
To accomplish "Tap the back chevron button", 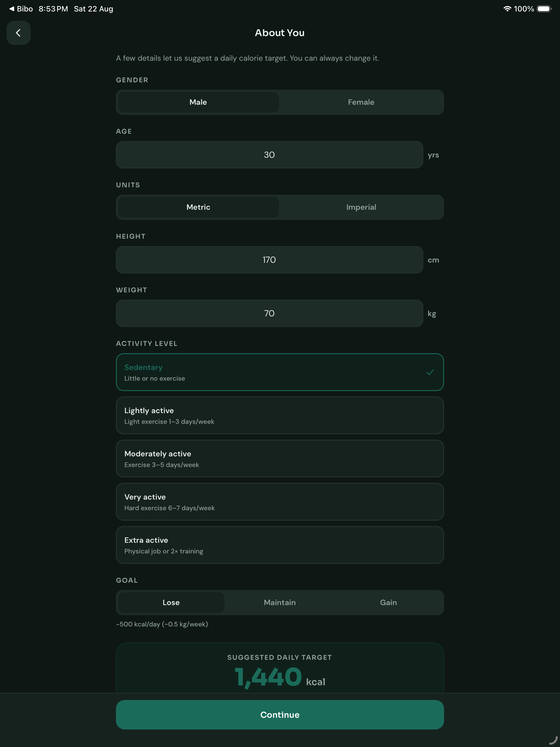I will (19, 33).
